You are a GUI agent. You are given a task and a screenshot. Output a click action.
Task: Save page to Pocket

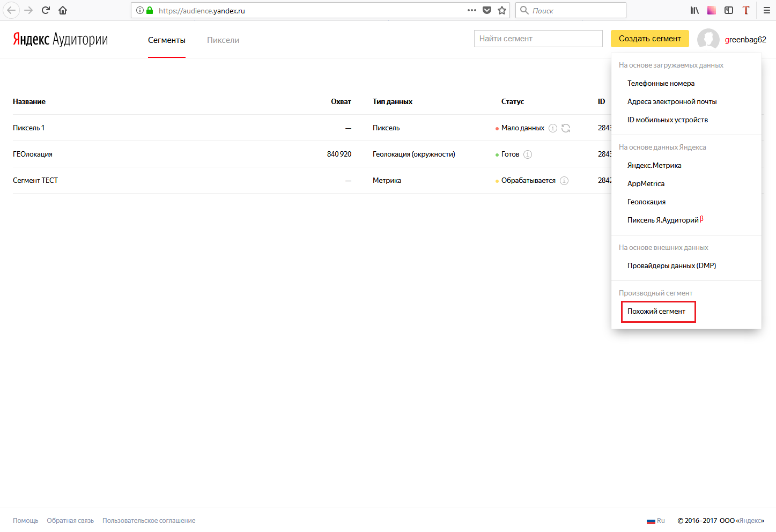point(487,10)
